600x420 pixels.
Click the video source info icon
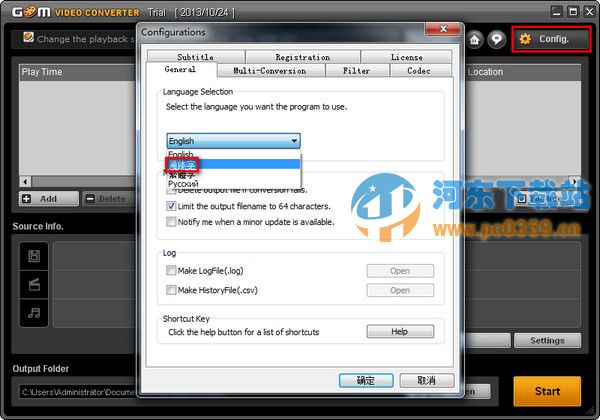(x=34, y=256)
